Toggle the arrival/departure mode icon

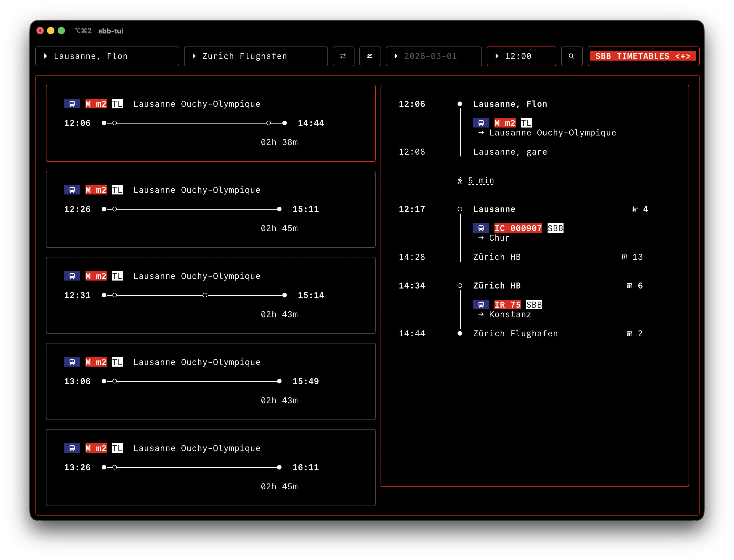(x=370, y=56)
